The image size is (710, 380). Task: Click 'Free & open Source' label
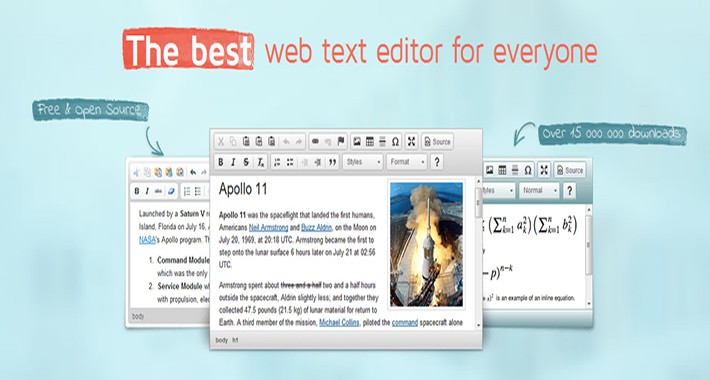click(90, 110)
